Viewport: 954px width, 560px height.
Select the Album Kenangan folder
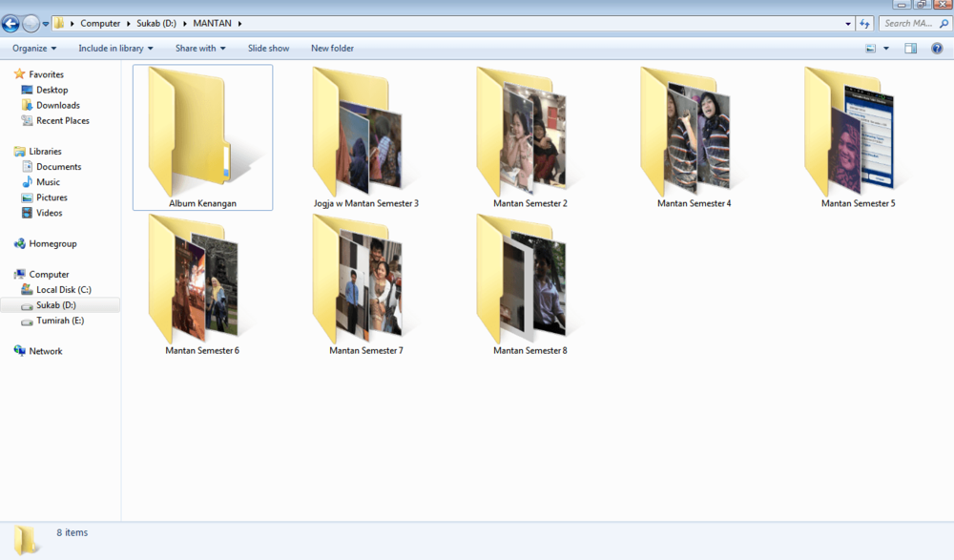[x=202, y=137]
